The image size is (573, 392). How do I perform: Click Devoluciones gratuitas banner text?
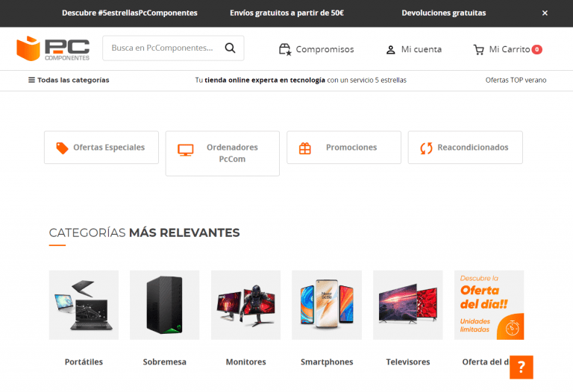click(x=444, y=13)
